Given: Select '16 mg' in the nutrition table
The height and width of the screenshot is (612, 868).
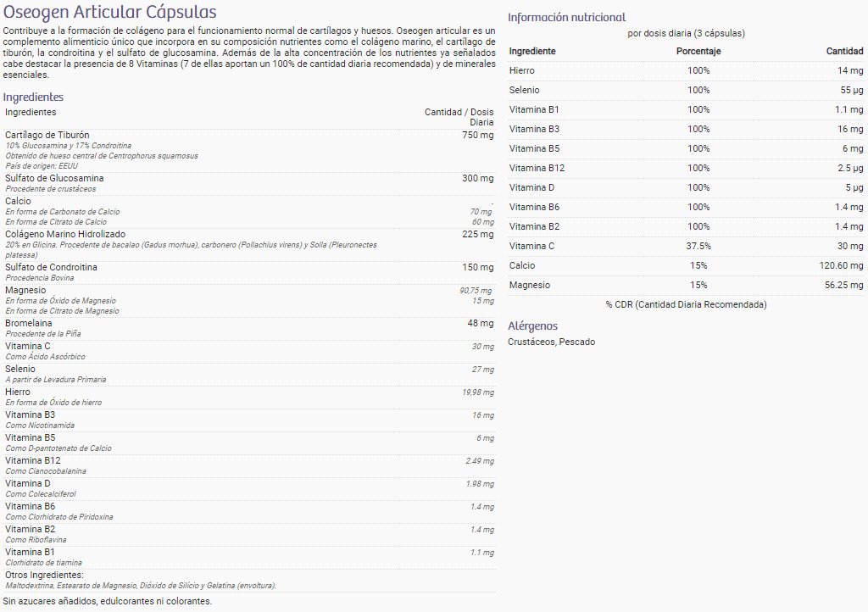Looking at the screenshot, I should pyautogui.click(x=850, y=129).
